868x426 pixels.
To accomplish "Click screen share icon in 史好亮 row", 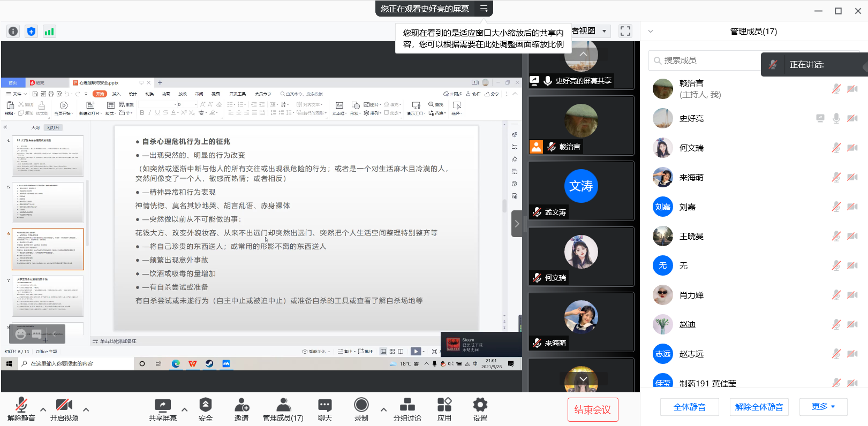I will 820,118.
